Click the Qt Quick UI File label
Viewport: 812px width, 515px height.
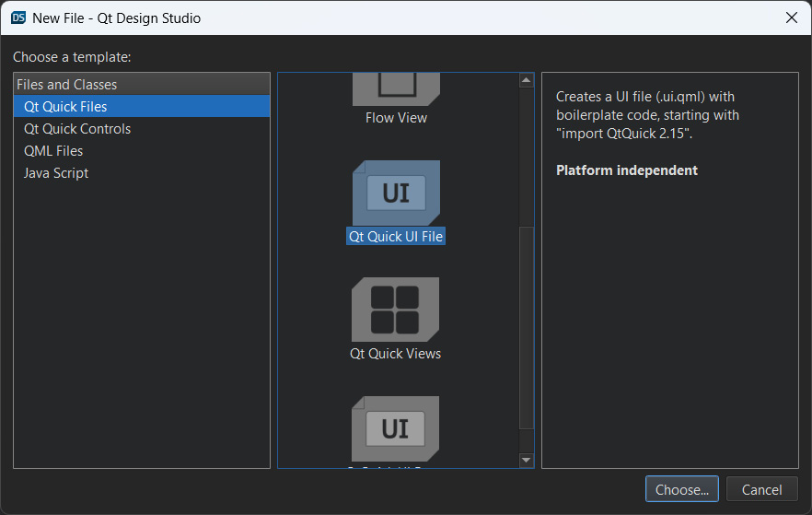[396, 236]
